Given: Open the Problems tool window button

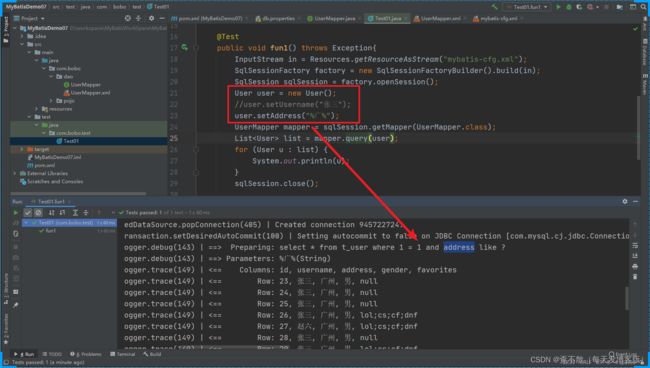Looking at the screenshot, I should click(x=86, y=354).
